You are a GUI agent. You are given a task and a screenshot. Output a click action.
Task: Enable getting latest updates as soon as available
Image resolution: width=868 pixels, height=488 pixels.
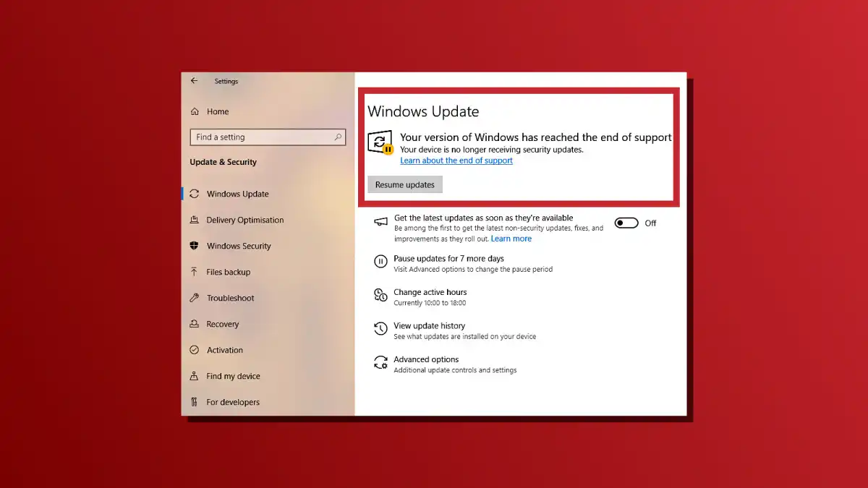pos(626,223)
